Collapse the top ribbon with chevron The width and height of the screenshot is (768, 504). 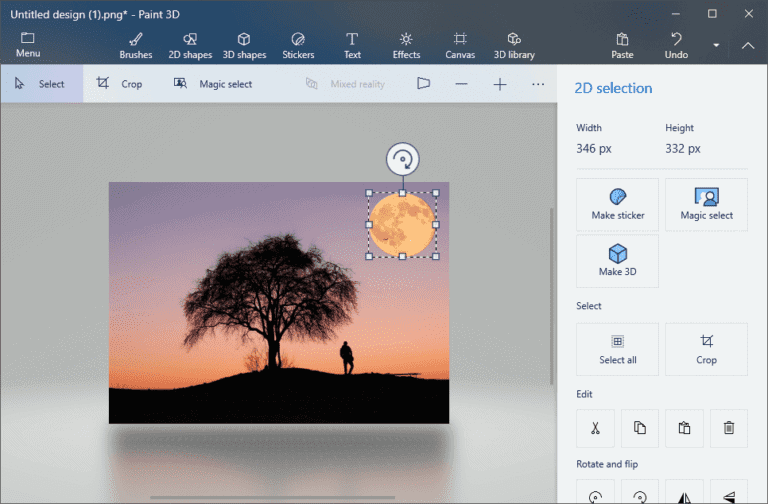(x=748, y=45)
